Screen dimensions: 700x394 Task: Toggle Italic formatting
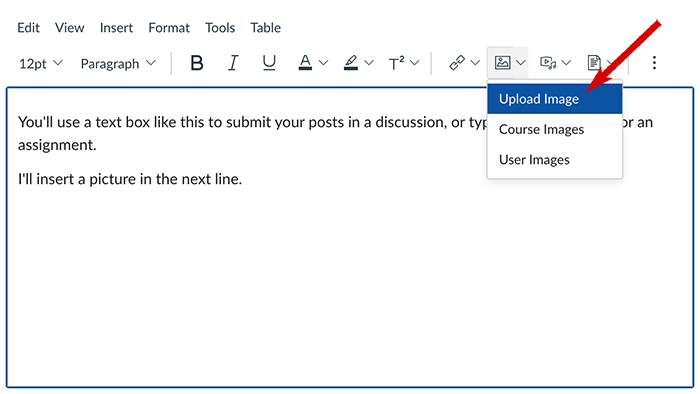[x=233, y=63]
